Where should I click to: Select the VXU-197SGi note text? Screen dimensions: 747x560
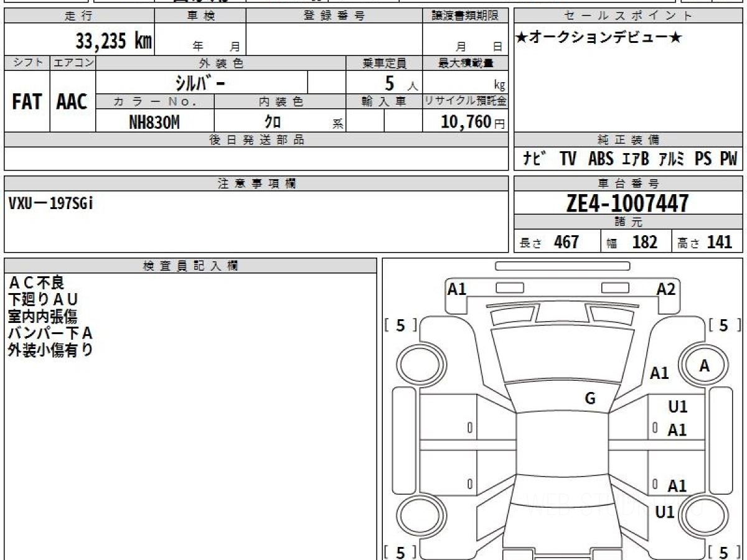point(51,203)
